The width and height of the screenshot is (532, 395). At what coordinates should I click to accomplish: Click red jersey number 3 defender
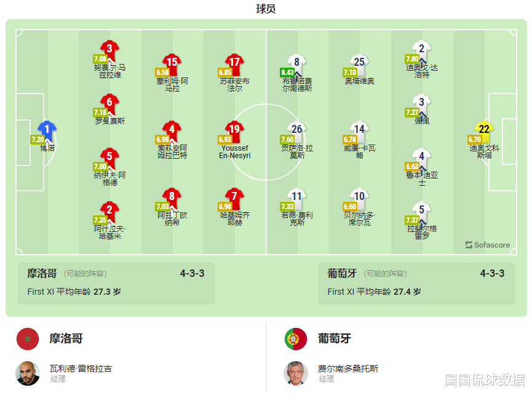tap(109, 49)
